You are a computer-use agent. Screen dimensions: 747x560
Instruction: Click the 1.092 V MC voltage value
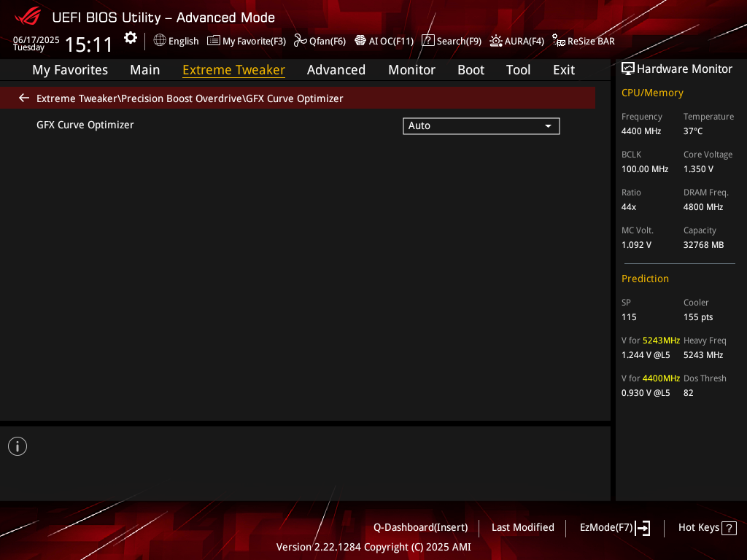(x=636, y=245)
